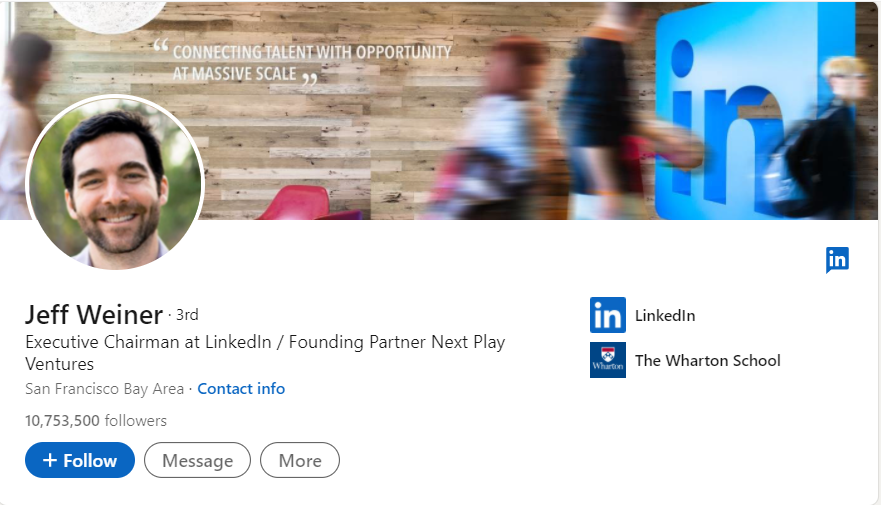Click the Executive Chairman headline text
Image resolution: width=881 pixels, height=505 pixels.
pos(265,353)
